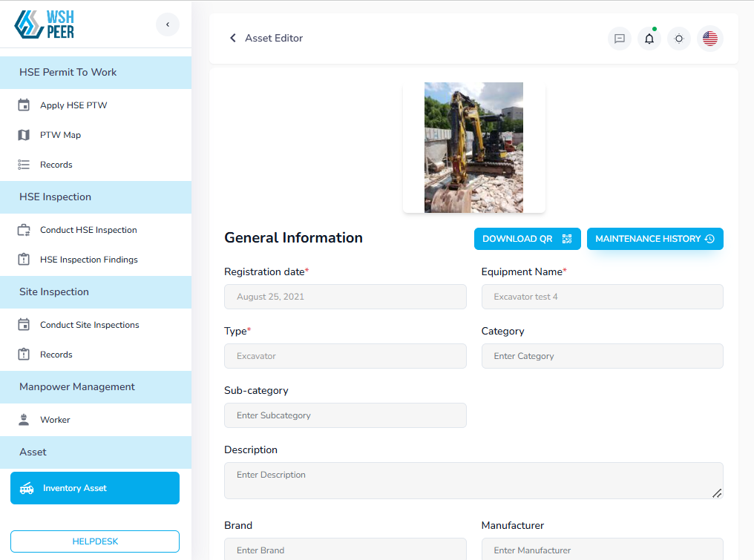This screenshot has width=754, height=560.
Task: Open the notifications bell
Action: point(649,39)
